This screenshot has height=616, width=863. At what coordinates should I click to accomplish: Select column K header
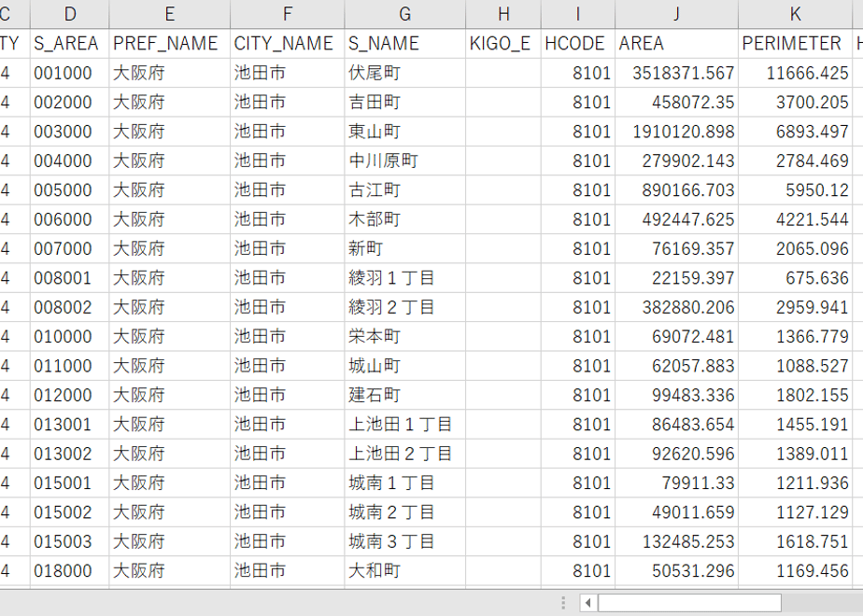796,14
